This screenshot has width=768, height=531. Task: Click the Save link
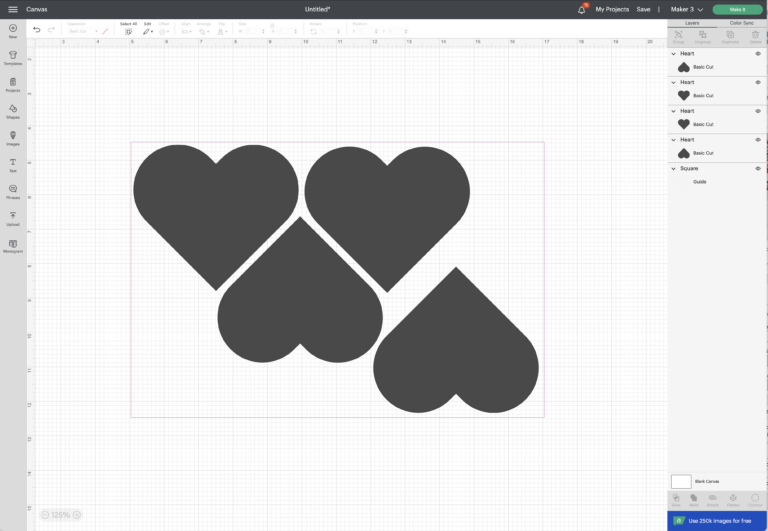(643, 9)
